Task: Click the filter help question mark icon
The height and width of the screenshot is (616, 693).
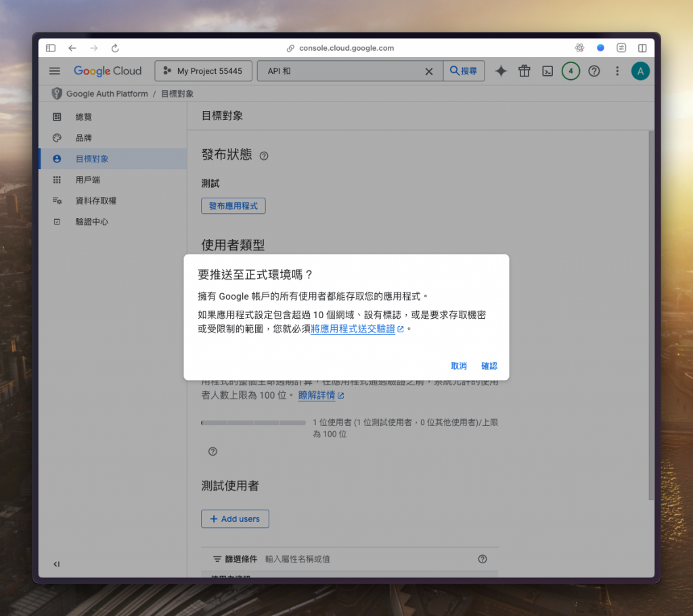Action: pos(482,559)
